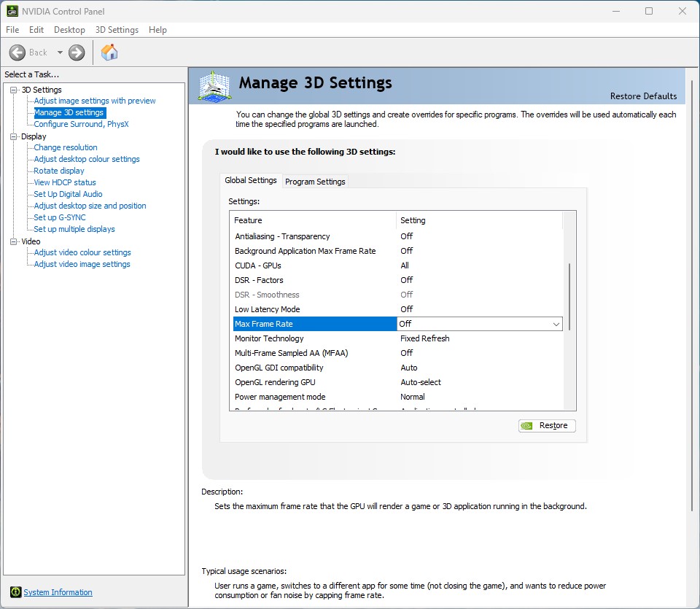700x609 pixels.
Task: Collapse the Video tree node
Action: (x=14, y=241)
